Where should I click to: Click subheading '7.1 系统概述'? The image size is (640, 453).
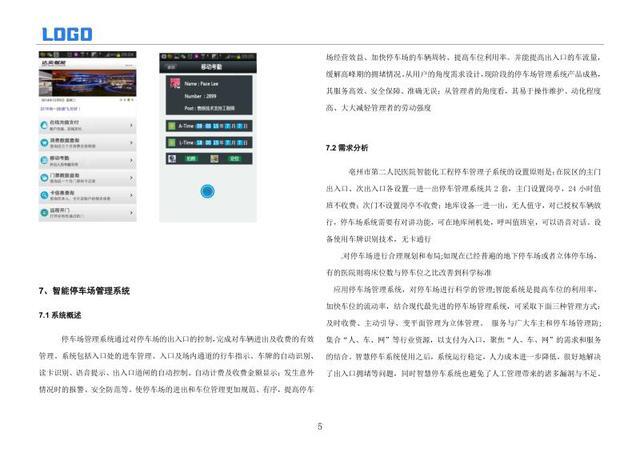[60, 315]
